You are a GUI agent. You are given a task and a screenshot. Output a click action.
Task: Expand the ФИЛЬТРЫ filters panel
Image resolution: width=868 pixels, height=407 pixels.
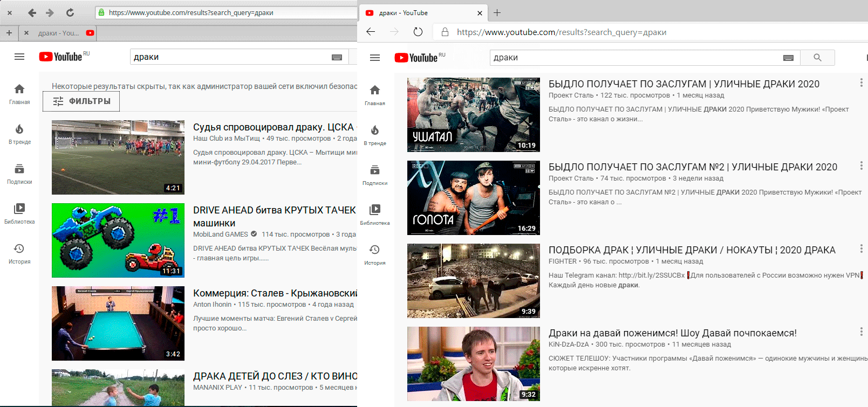pos(81,101)
